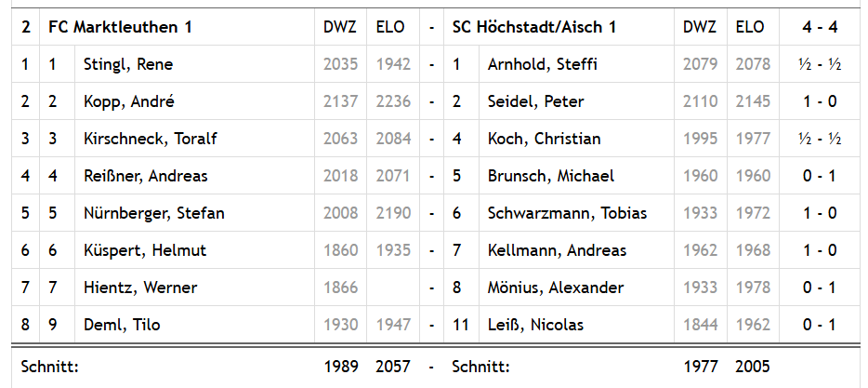Select Schwarzmann, Tobias

(567, 213)
